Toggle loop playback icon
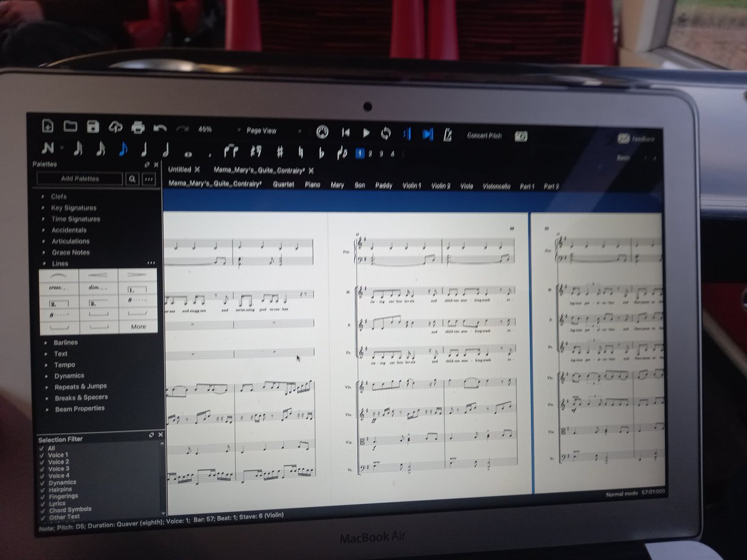This screenshot has width=747, height=560. point(386,133)
